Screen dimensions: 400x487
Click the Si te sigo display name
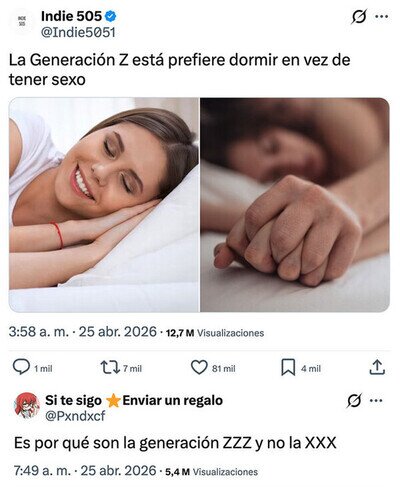tap(73, 400)
